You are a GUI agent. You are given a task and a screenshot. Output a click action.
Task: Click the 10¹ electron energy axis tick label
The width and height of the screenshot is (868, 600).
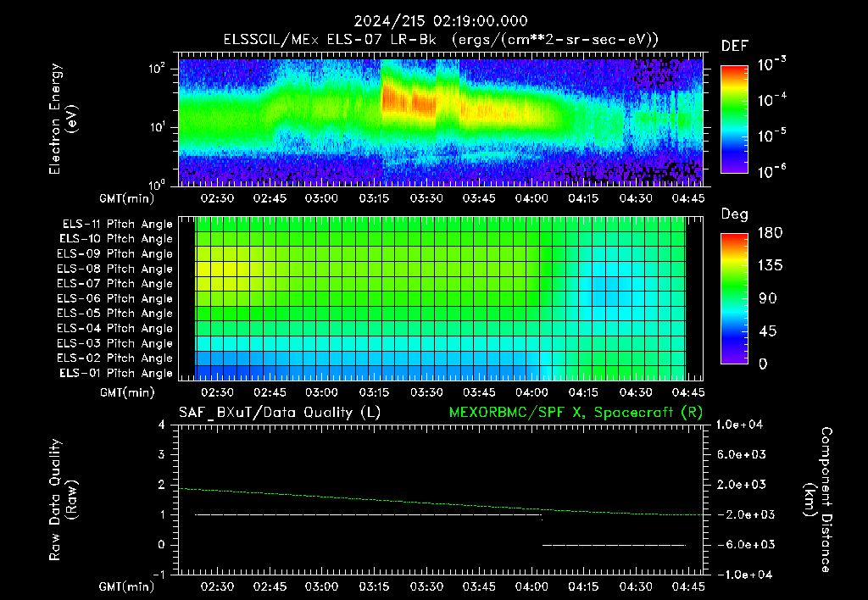click(x=157, y=127)
